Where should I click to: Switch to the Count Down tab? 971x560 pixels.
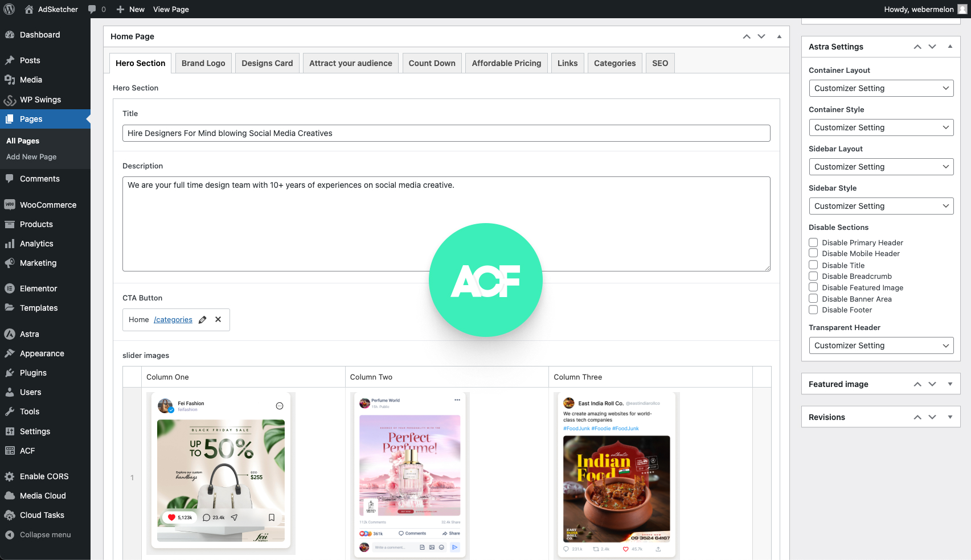coord(432,63)
